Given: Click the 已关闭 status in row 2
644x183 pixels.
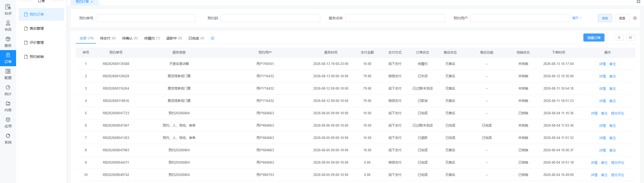Looking at the screenshot, I should click(423, 76).
